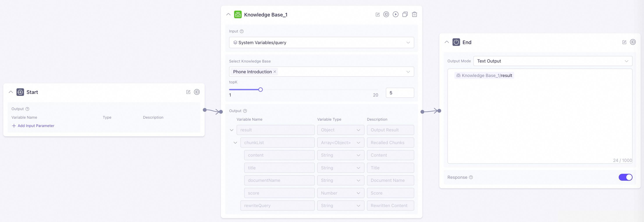Click the content variable name field
644x222 pixels.
(x=279, y=155)
